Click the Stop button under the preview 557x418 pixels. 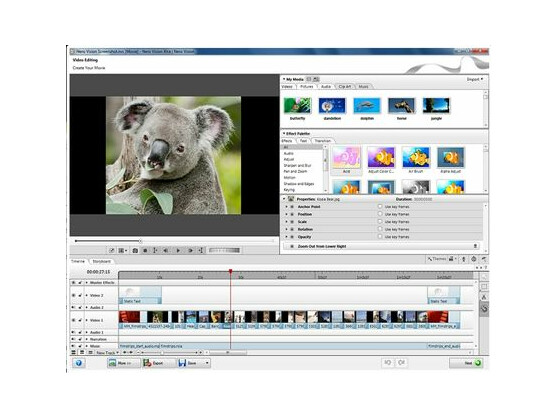point(145,250)
